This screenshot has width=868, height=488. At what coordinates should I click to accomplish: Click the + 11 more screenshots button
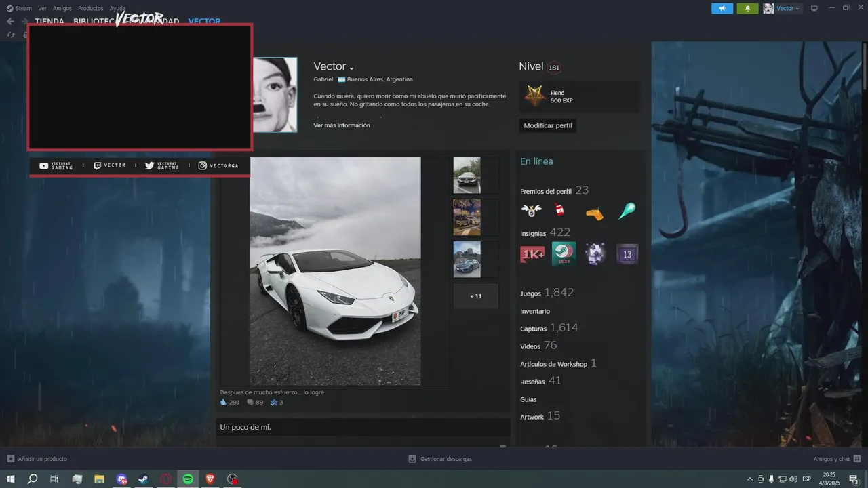coord(476,296)
